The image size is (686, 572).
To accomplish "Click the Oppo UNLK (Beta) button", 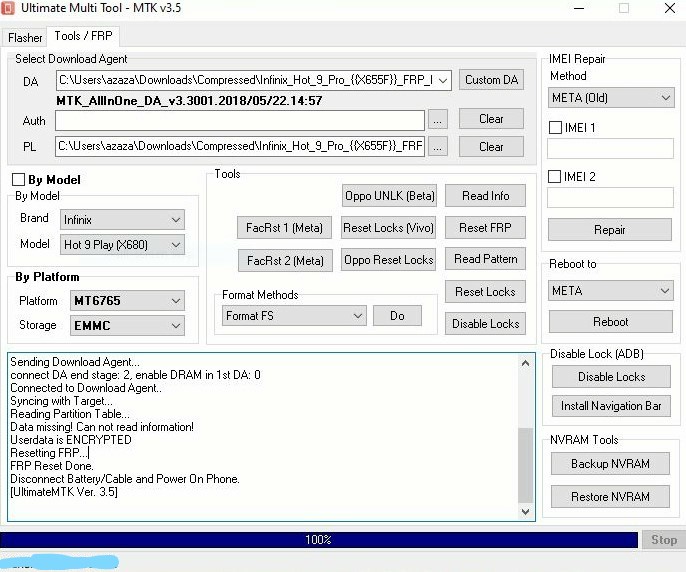I will 389,196.
